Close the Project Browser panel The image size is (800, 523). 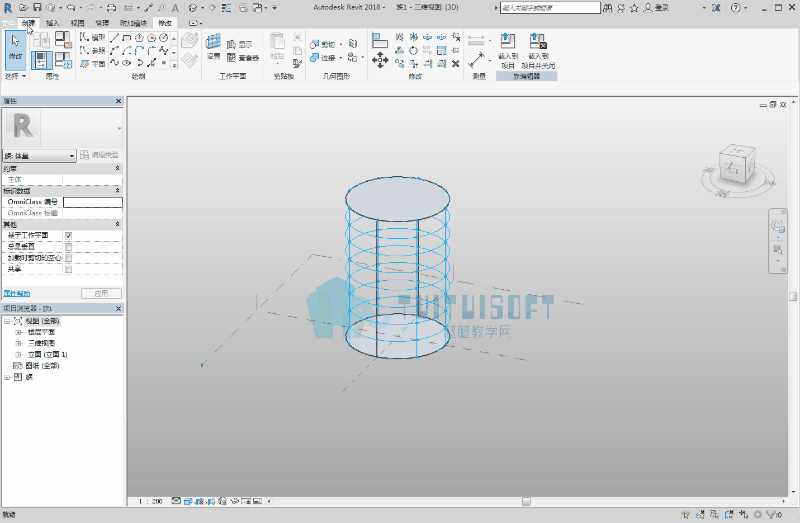pyautogui.click(x=118, y=309)
